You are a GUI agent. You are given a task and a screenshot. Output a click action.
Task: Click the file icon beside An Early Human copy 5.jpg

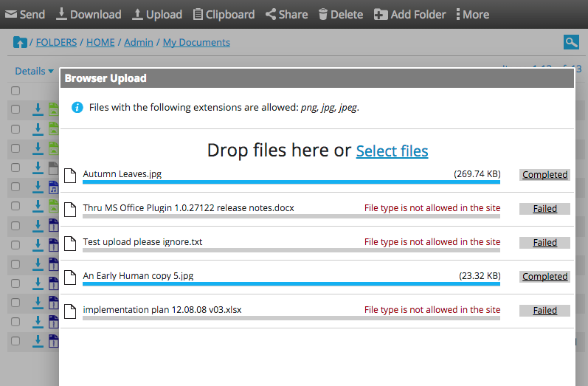coord(70,278)
